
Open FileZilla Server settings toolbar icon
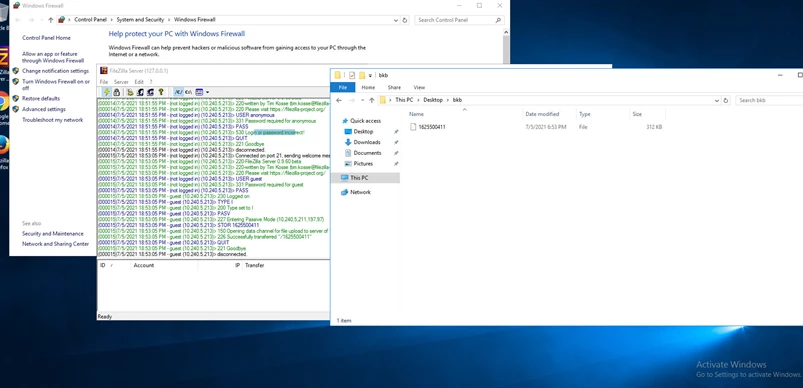(130, 92)
